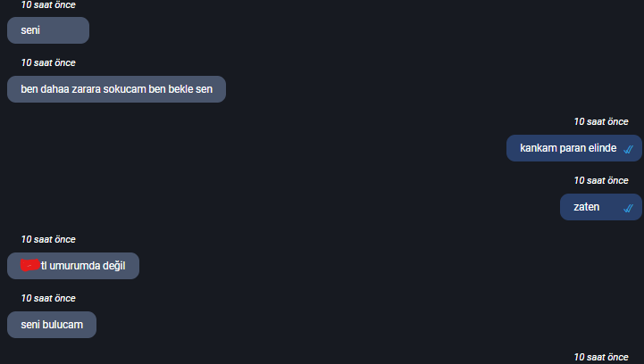Click the read receipt checkmarks beside 'kankam paran elinde'
Image resolution: width=644 pixels, height=364 pixels.
(629, 149)
